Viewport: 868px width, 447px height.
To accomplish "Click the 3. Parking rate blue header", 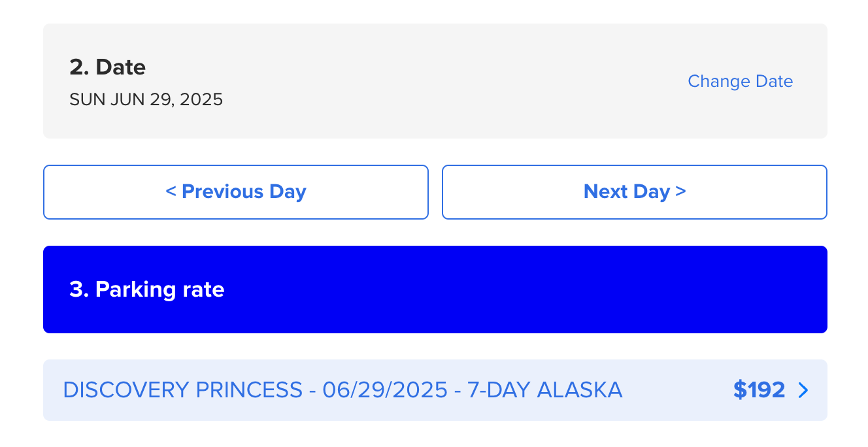I will coord(146,289).
